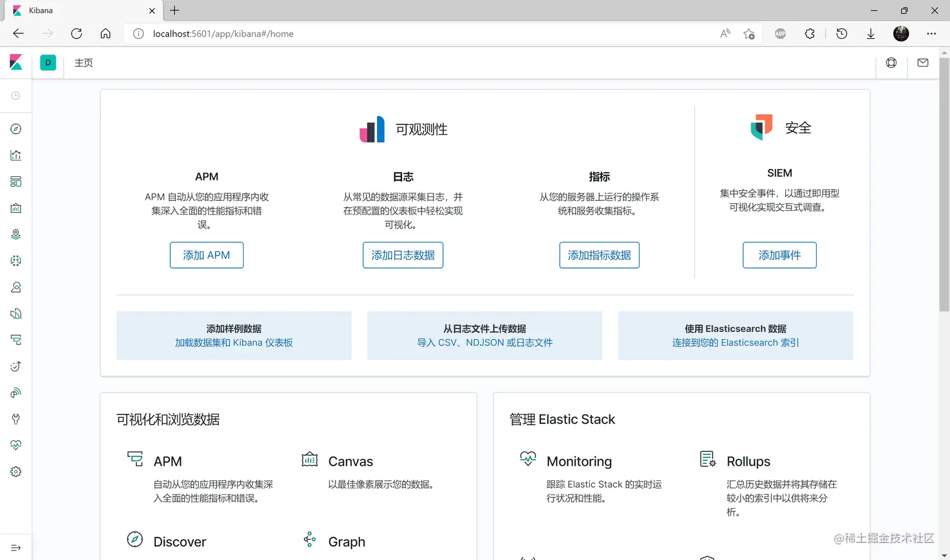The image size is (950, 560).
Task: Refresh the browser page
Action: click(77, 34)
